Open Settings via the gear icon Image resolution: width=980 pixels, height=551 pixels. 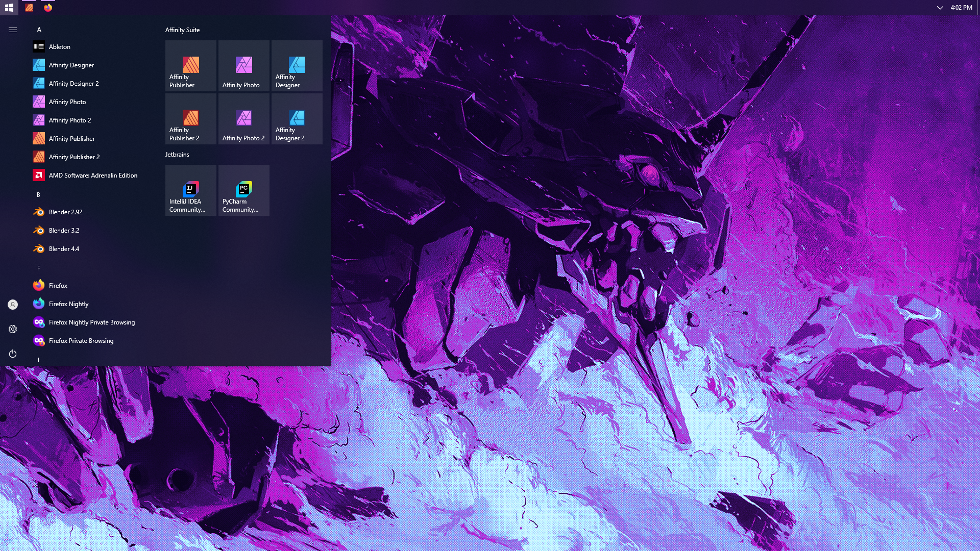tap(13, 329)
